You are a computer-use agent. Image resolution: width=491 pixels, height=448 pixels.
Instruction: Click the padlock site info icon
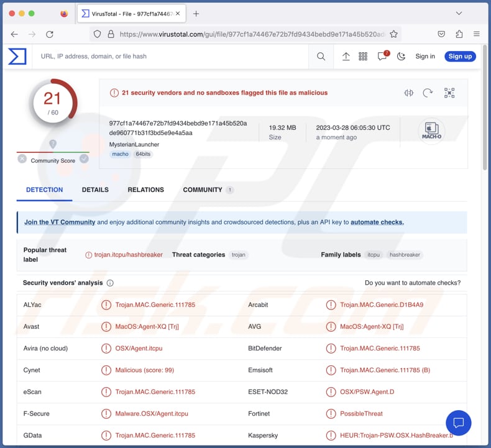pyautogui.click(x=111, y=34)
